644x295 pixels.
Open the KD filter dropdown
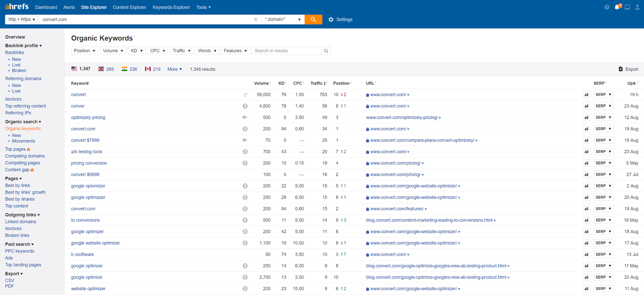coord(137,51)
